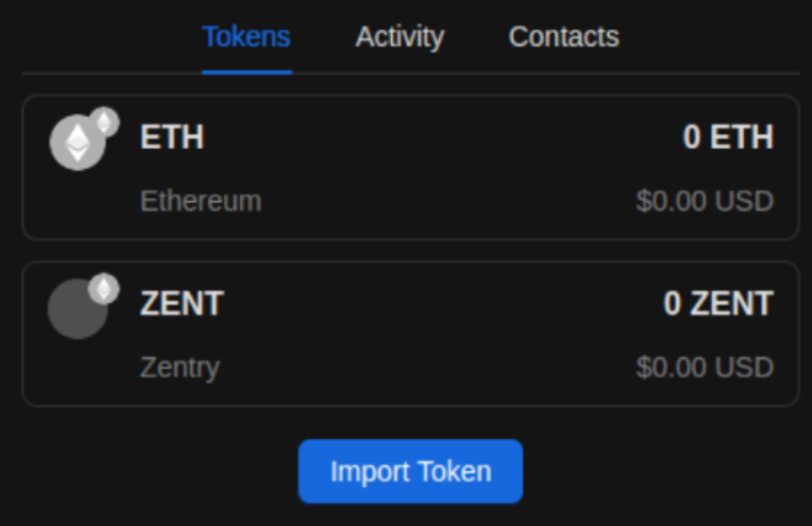Image resolution: width=812 pixels, height=526 pixels.
Task: Select the Zentry token name text
Action: (x=180, y=367)
